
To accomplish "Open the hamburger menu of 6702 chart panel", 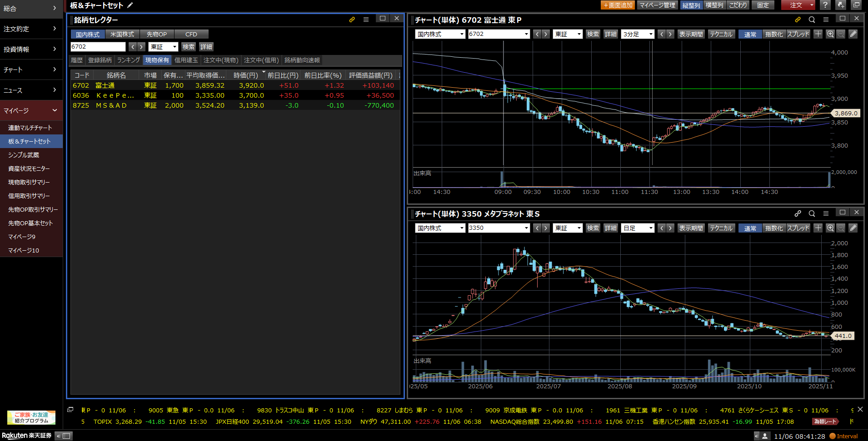I will click(x=826, y=20).
